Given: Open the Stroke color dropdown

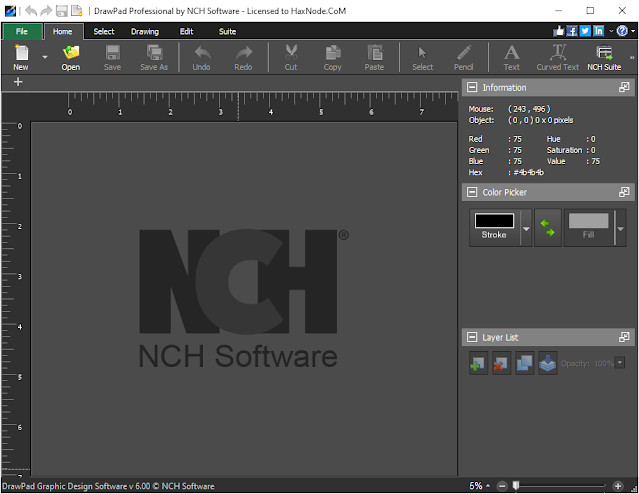Looking at the screenshot, I should coord(526,228).
